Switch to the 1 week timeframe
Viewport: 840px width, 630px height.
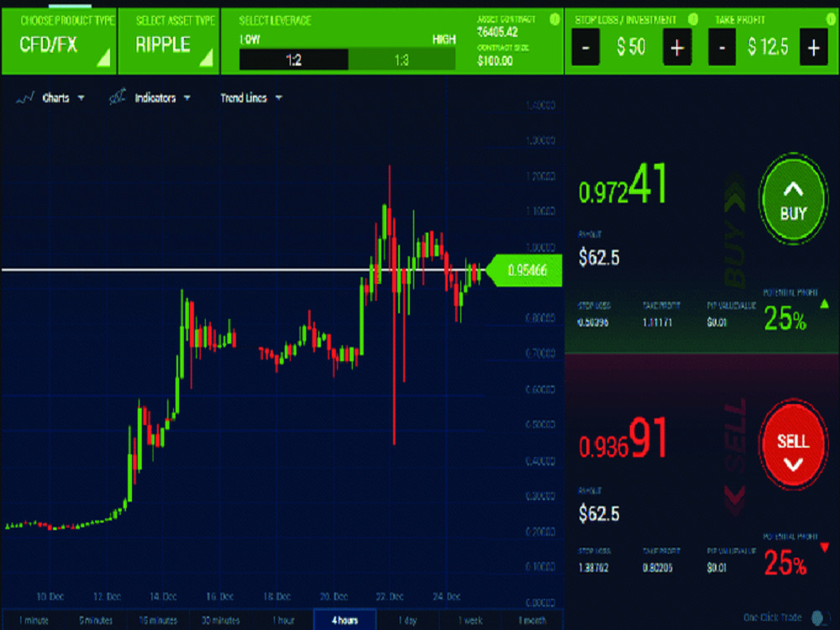(470, 621)
